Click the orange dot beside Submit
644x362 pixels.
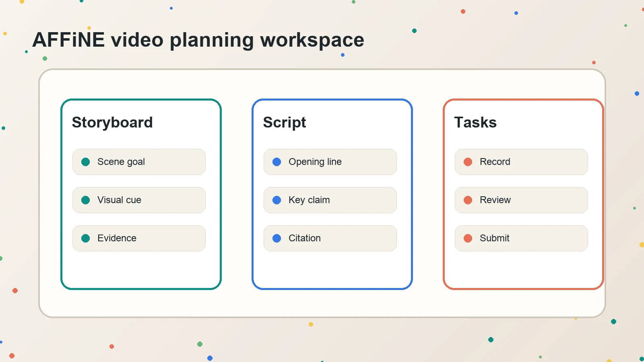tap(468, 238)
